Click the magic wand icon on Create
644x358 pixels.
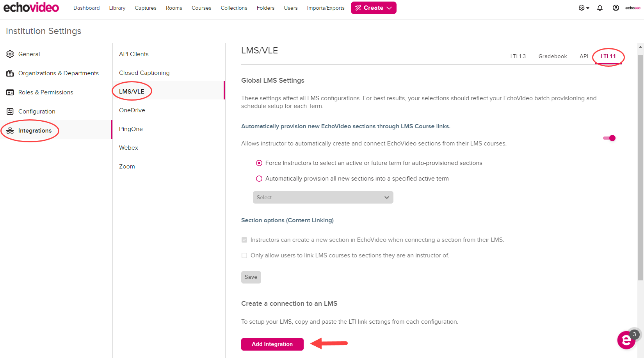(x=358, y=8)
